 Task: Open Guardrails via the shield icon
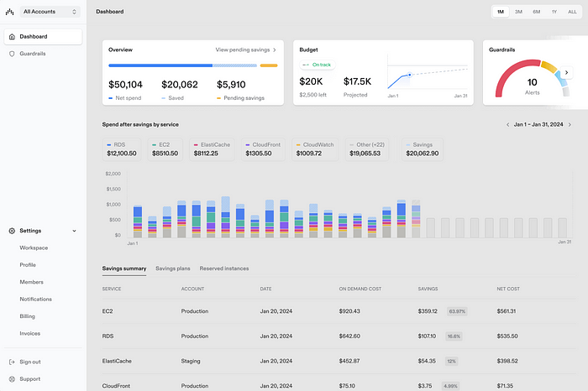pos(12,54)
